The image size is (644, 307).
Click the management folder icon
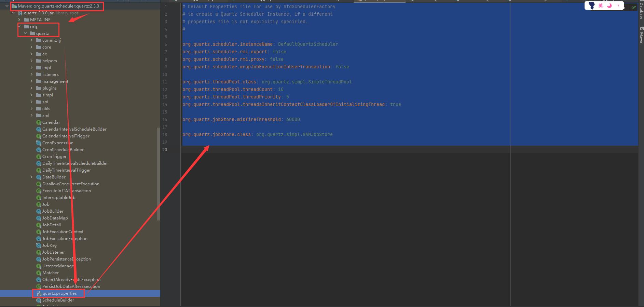pyautogui.click(x=39, y=81)
